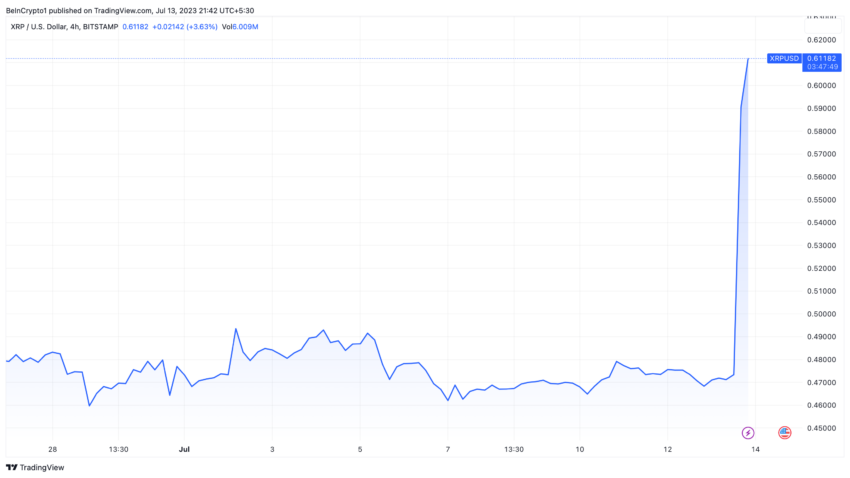Click the Jul label on time axis
This screenshot has width=850, height=478.
183,449
